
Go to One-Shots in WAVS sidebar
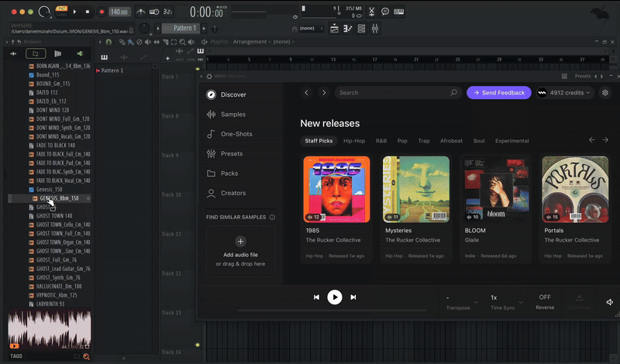point(229,134)
